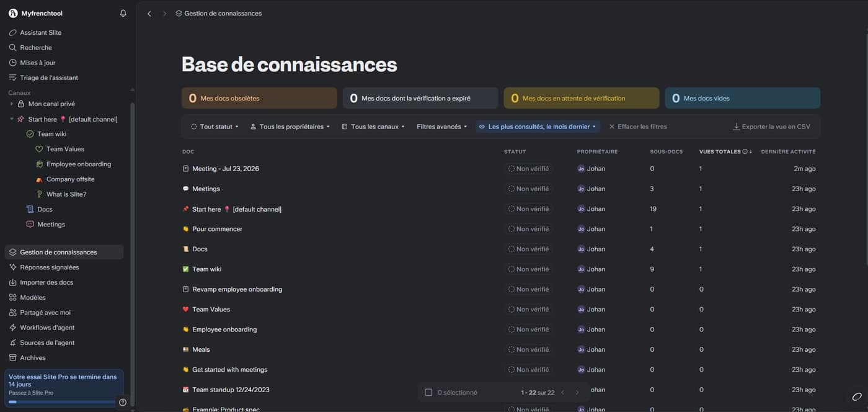Screen dimensions: 868x412
Task: Open the Mes docs vides card
Action: (743, 98)
